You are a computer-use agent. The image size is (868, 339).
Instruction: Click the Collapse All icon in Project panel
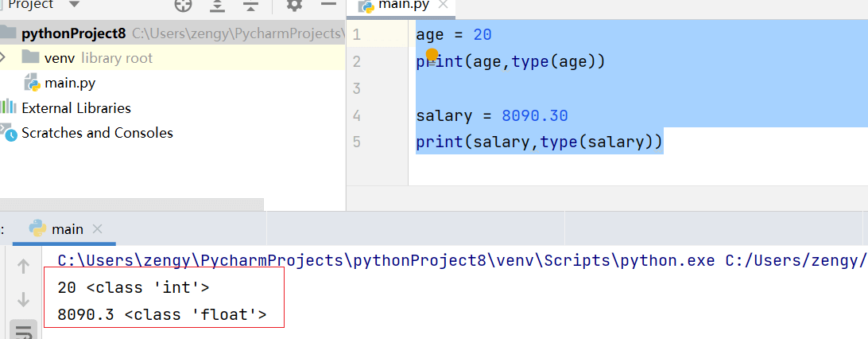point(250,6)
